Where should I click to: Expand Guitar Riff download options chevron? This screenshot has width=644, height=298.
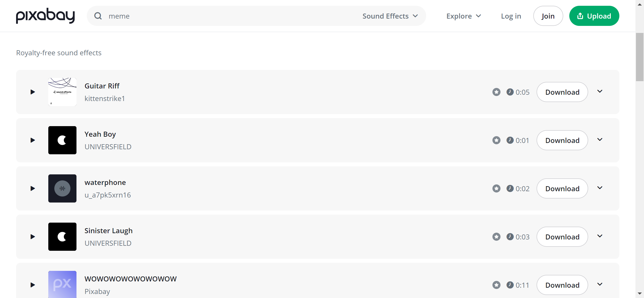coord(600,91)
